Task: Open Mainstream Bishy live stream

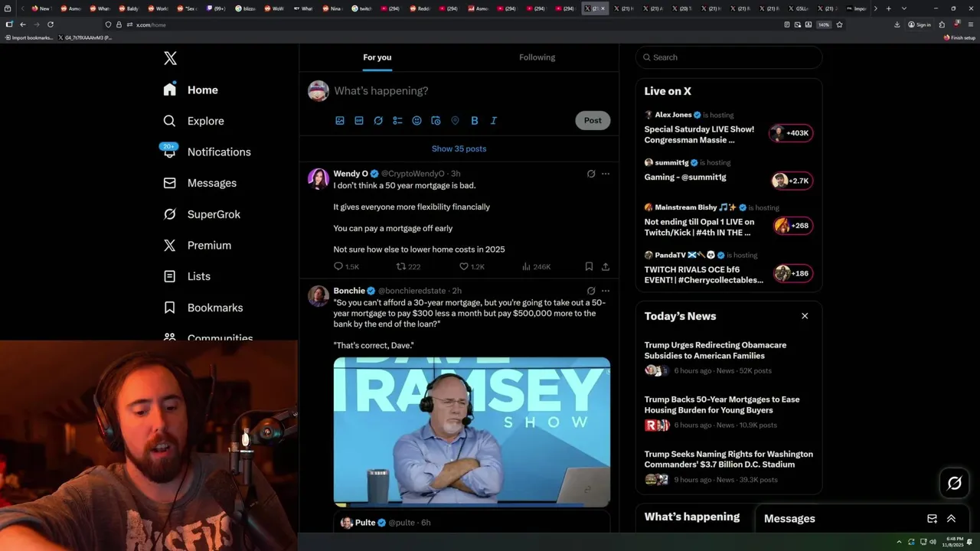Action: point(728,221)
